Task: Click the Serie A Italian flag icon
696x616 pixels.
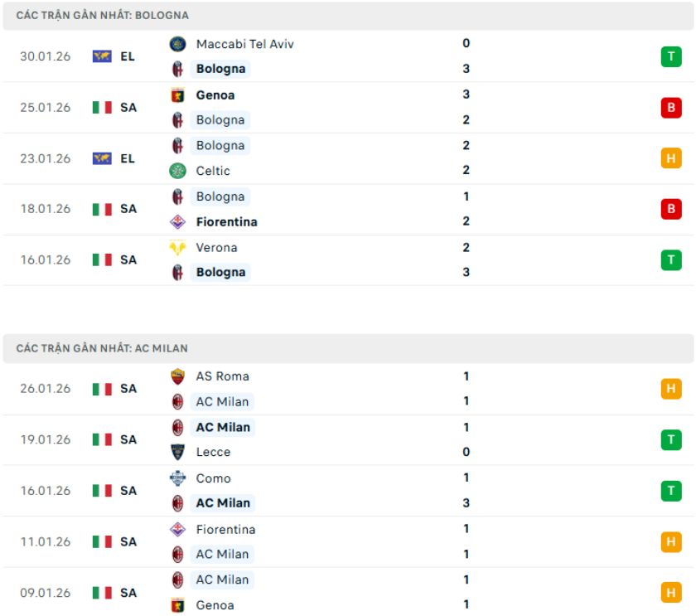Action: click(103, 107)
